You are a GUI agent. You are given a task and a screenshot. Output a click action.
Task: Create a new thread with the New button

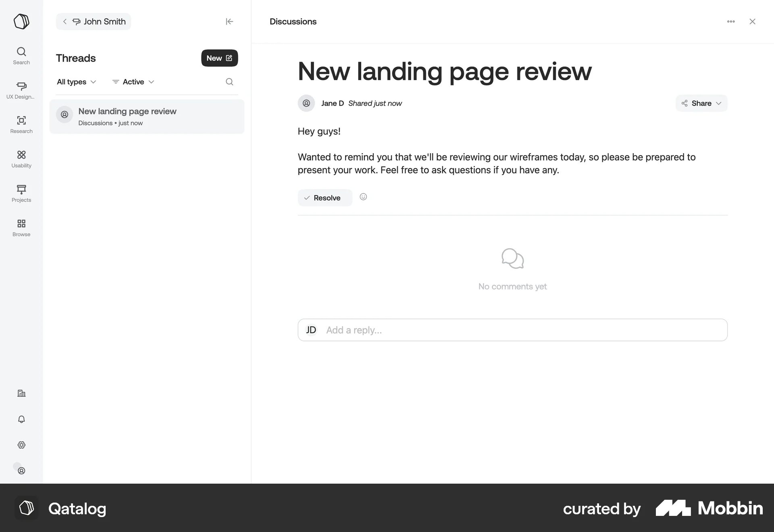(219, 58)
